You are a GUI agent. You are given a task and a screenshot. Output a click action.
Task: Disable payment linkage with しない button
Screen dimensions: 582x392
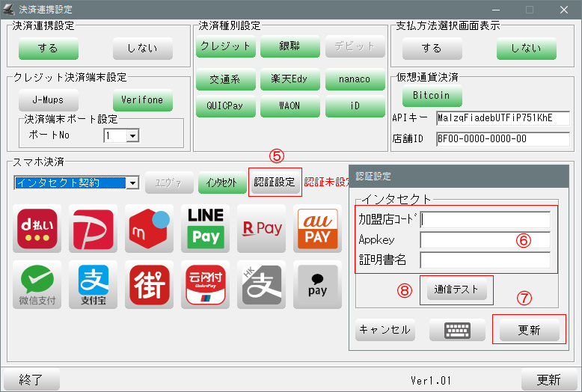tap(142, 49)
